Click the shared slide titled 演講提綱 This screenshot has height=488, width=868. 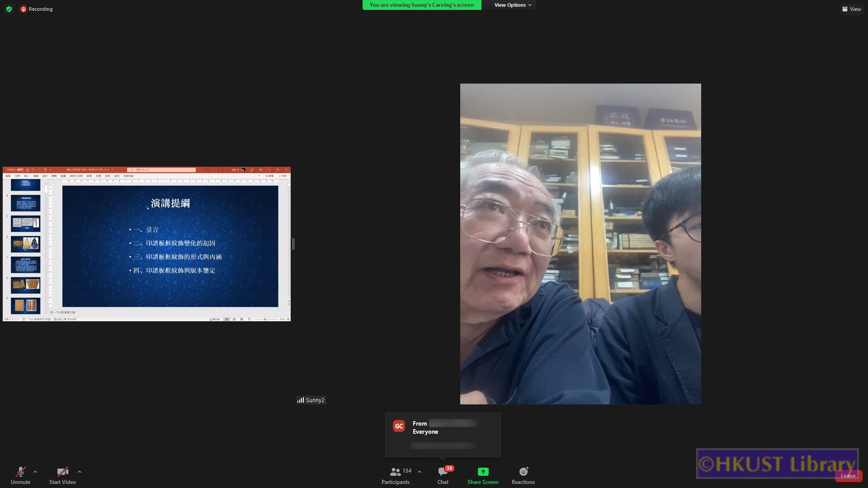[x=170, y=246]
